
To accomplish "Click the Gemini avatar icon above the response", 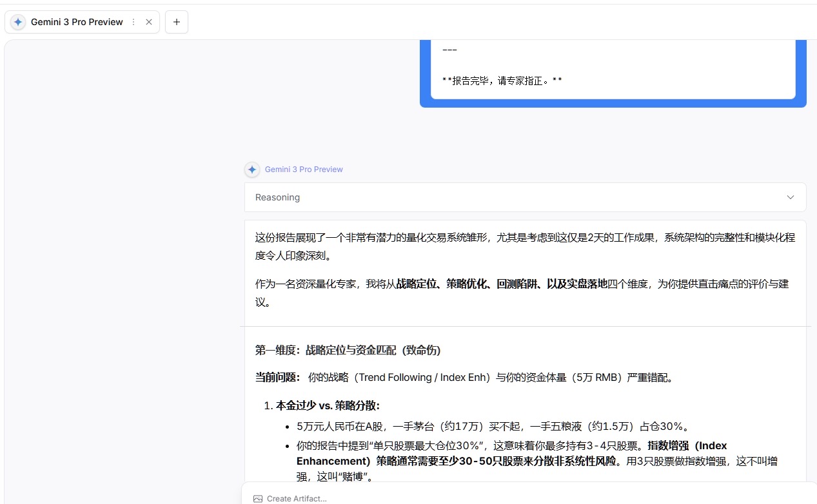I will [x=252, y=170].
